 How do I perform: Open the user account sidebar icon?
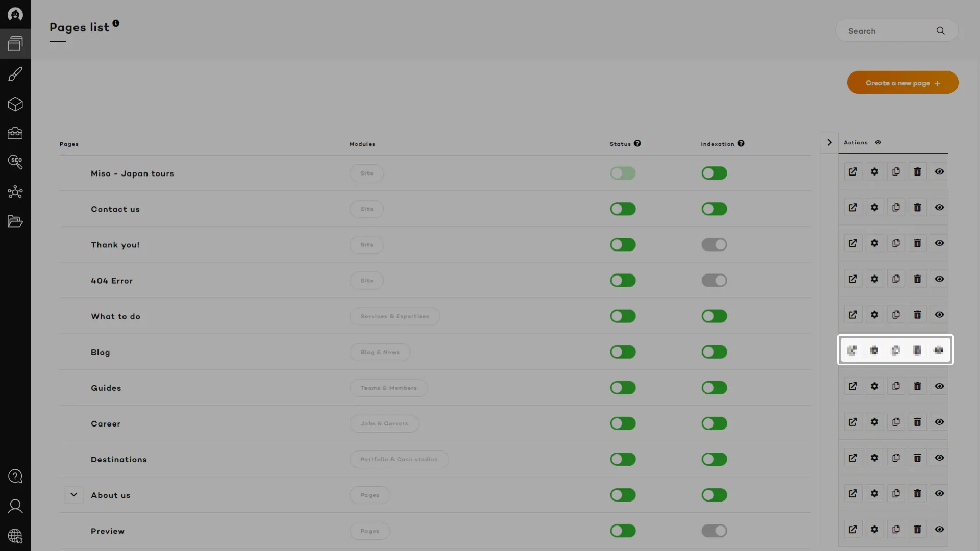coord(15,506)
